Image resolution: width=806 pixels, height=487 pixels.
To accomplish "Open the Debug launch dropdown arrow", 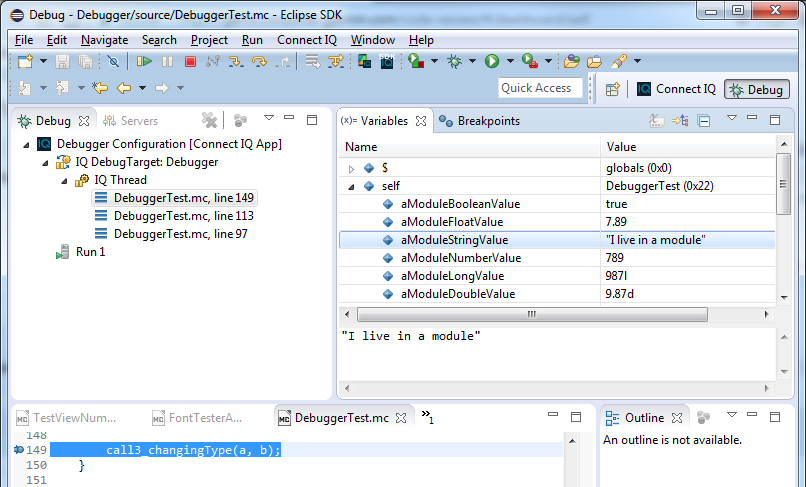I will click(x=472, y=61).
